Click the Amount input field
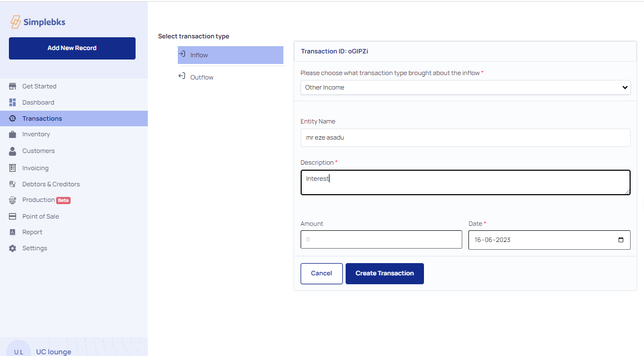Viewport: 644px width, 356px height. pyautogui.click(x=381, y=239)
